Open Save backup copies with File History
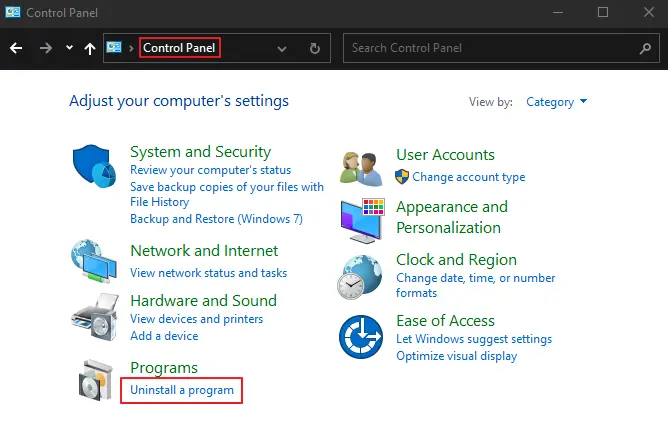 point(227,194)
